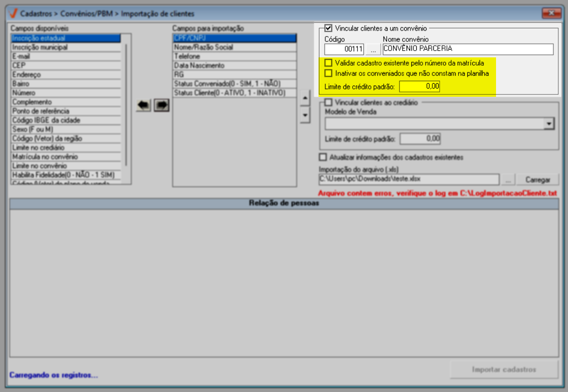Select Complemento in available fields
This screenshot has height=392, width=568.
coord(66,102)
